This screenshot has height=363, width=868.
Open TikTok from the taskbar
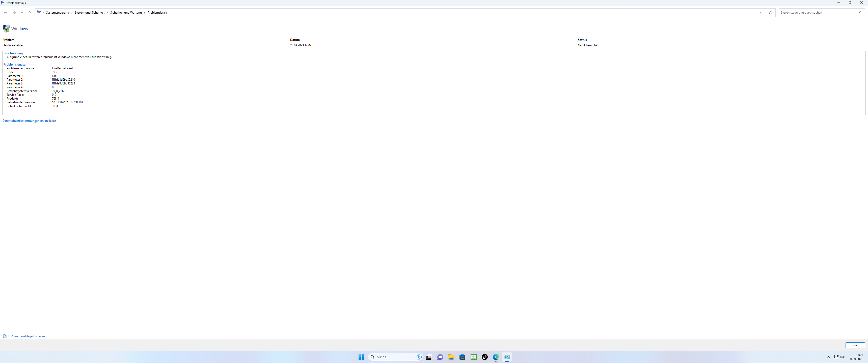click(484, 357)
